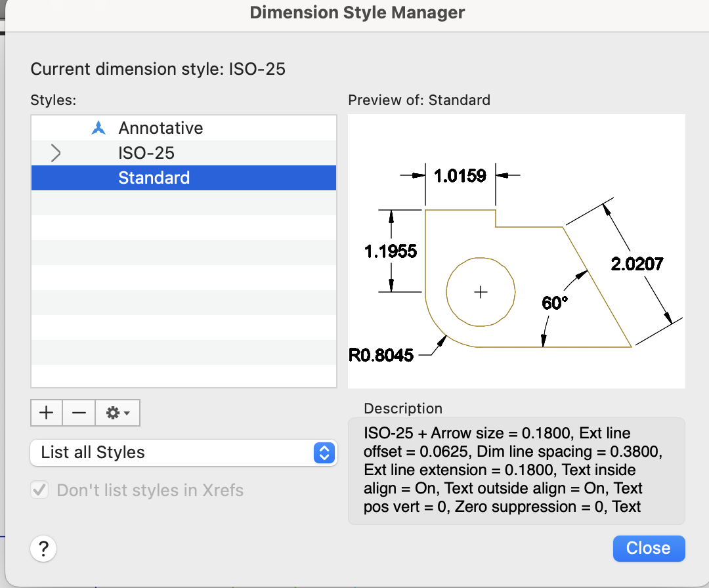Screen dimensions: 709x588
Task: Click the Dimension Style Manager title bar
Action: point(357,12)
